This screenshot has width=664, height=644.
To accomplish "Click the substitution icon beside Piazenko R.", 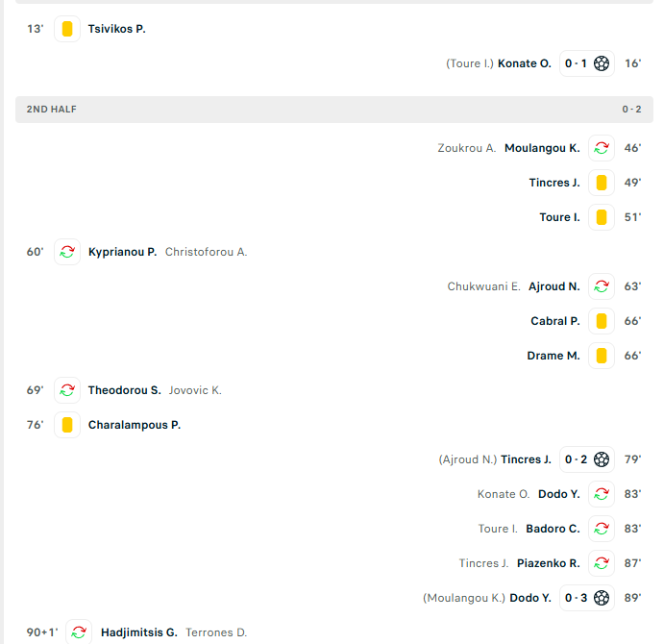I will tap(602, 563).
